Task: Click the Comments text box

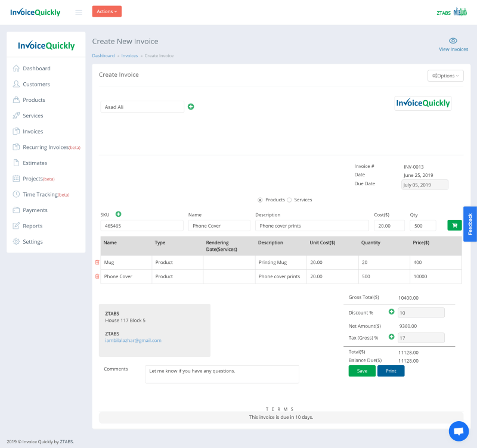Action: click(222, 374)
